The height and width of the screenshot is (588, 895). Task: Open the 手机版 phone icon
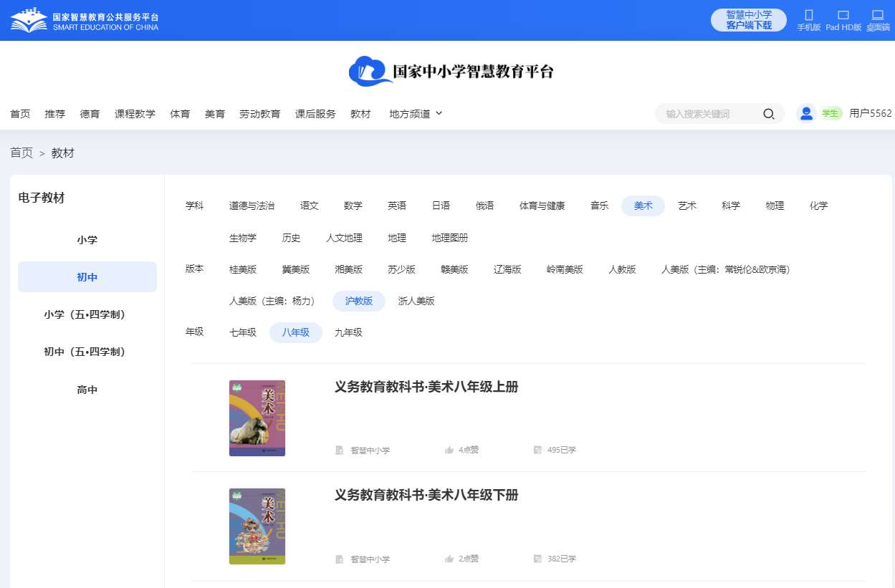pyautogui.click(x=809, y=15)
